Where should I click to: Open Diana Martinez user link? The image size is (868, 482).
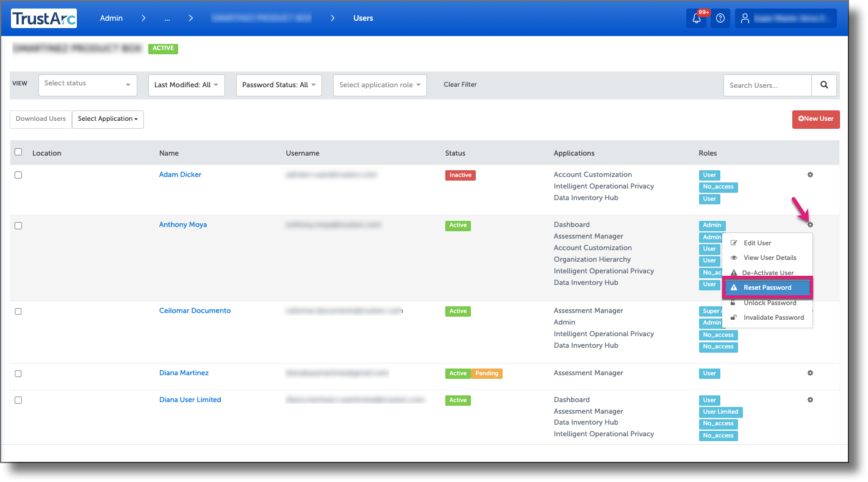184,373
